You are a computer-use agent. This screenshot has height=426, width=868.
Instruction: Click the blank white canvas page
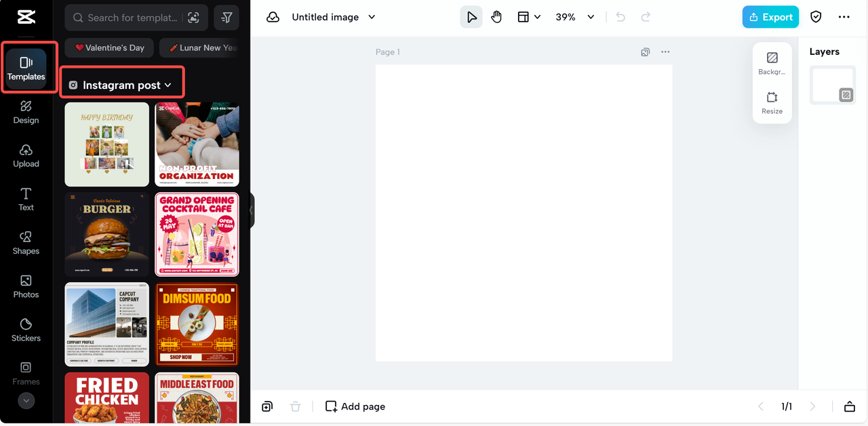pos(524,213)
